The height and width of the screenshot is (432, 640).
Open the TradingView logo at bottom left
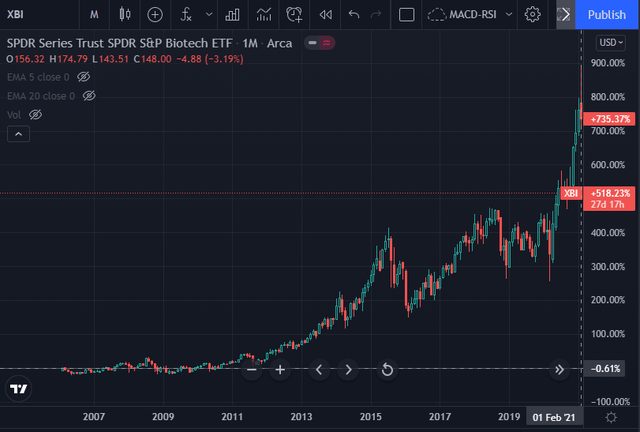tap(19, 389)
